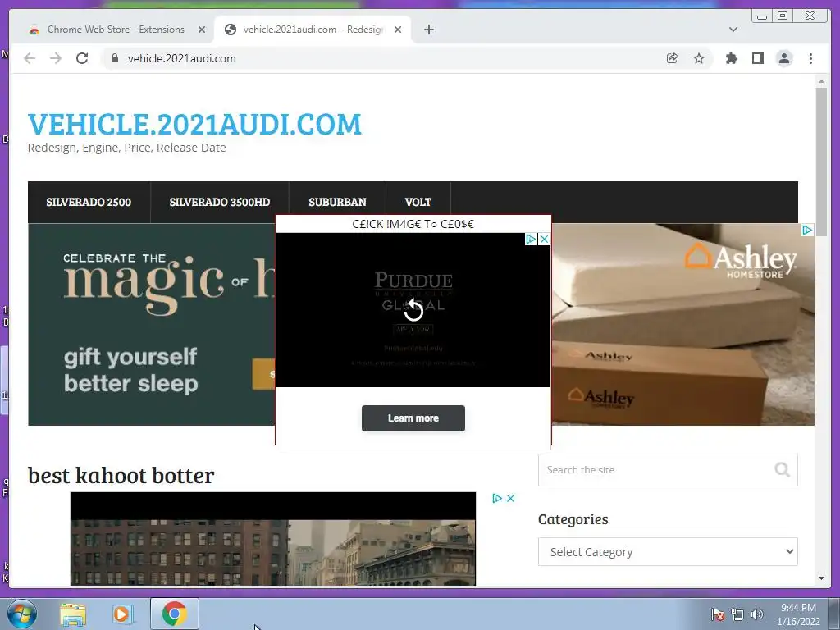Open the VEHICLE.2021AUDI.COM site title link
Screen dimensions: 840x630
tap(194, 125)
